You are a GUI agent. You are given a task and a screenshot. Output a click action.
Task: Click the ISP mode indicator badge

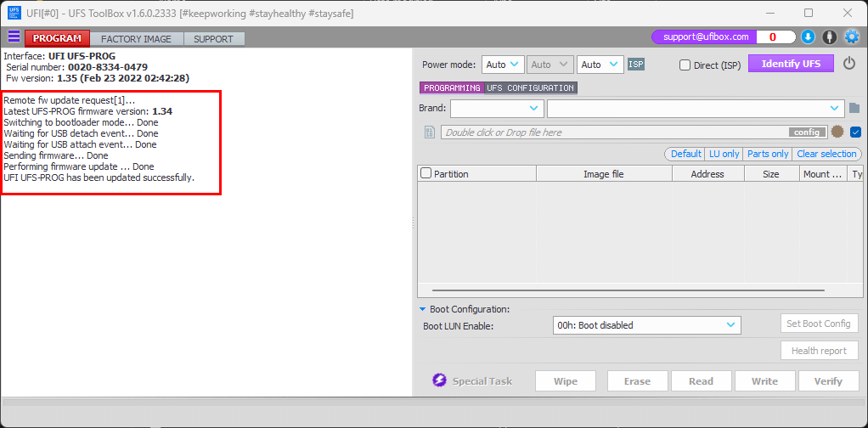click(636, 65)
